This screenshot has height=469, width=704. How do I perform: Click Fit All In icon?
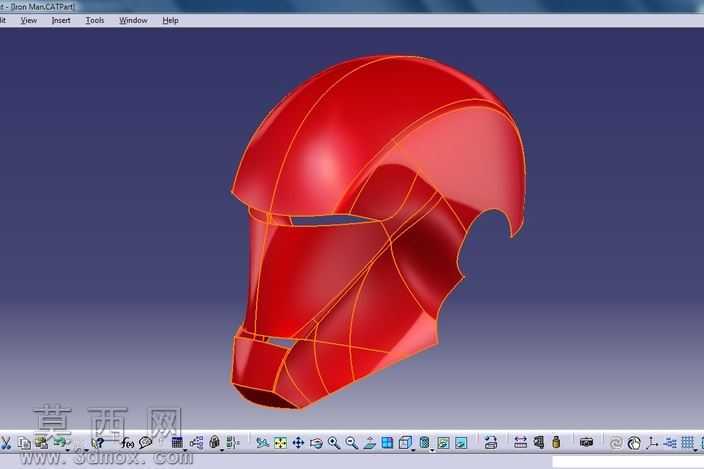tap(281, 443)
